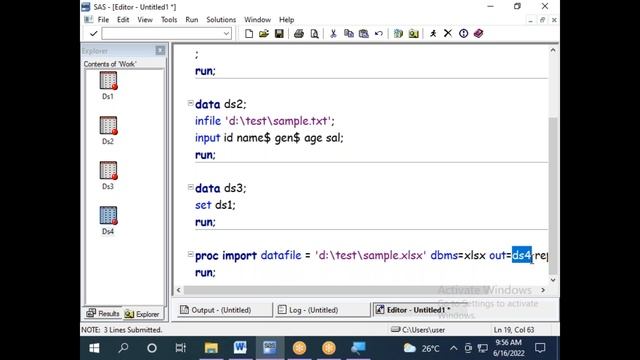
Task: Open the Edit menu
Action: pos(123,20)
